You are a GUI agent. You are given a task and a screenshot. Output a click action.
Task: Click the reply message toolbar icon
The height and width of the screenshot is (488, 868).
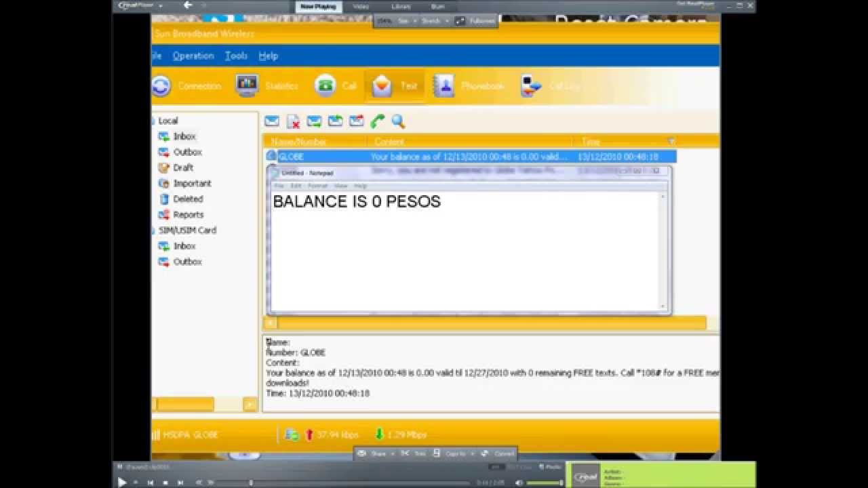(x=314, y=121)
